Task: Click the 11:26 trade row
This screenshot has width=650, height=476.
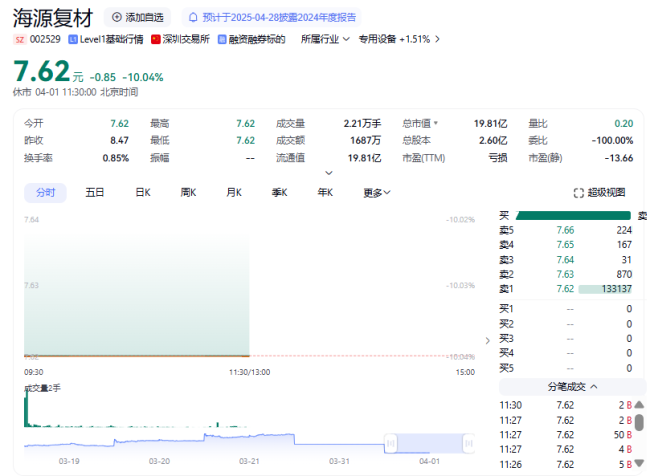Action: pyautogui.click(x=566, y=465)
